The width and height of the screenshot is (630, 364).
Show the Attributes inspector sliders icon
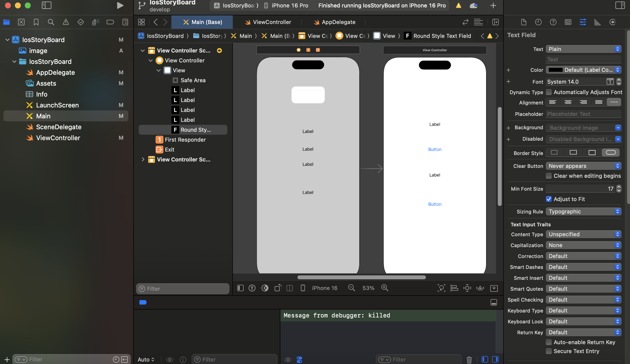(583, 22)
